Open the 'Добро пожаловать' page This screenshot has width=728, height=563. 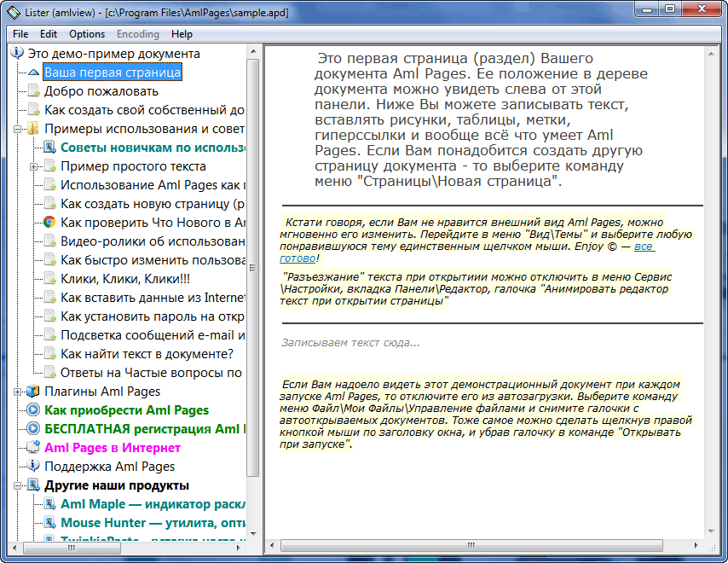click(x=101, y=91)
